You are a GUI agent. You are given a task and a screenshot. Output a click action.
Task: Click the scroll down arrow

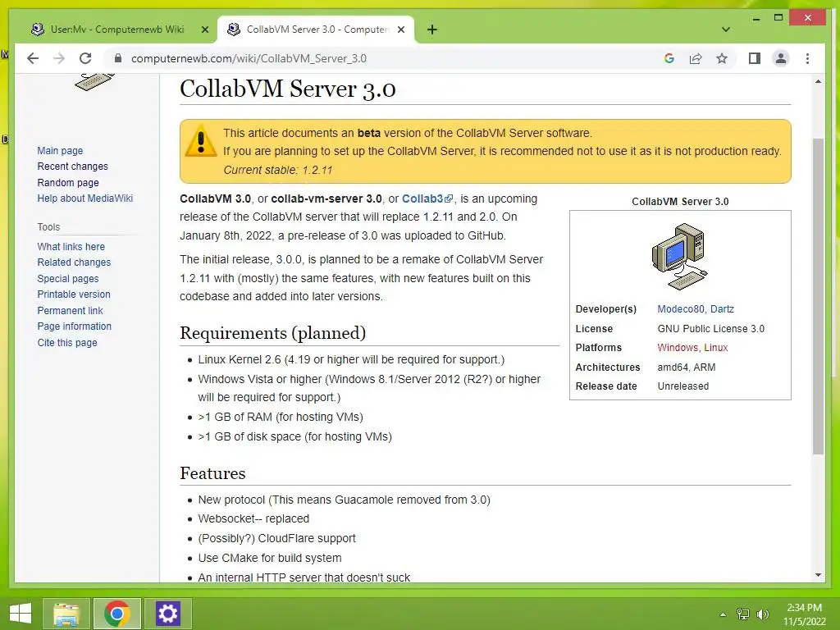pos(818,575)
